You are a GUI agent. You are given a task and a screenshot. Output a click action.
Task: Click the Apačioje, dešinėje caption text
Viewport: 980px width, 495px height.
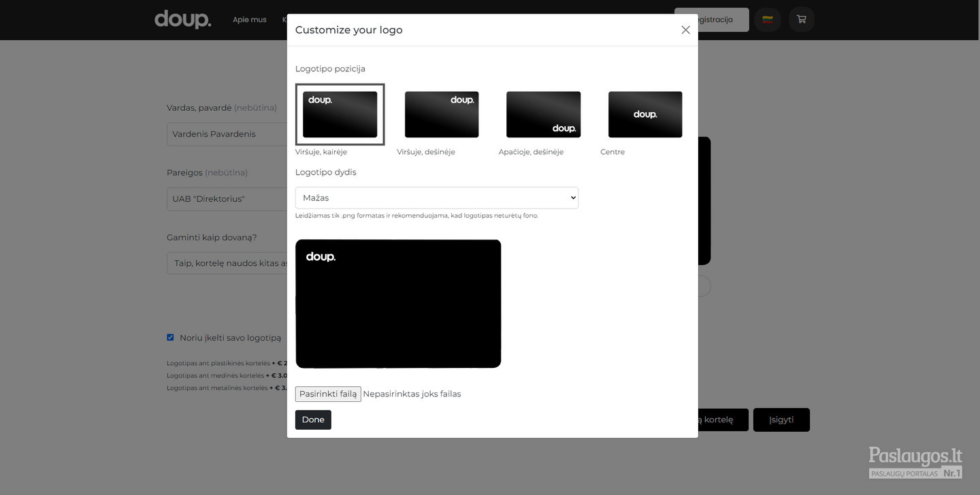click(531, 152)
